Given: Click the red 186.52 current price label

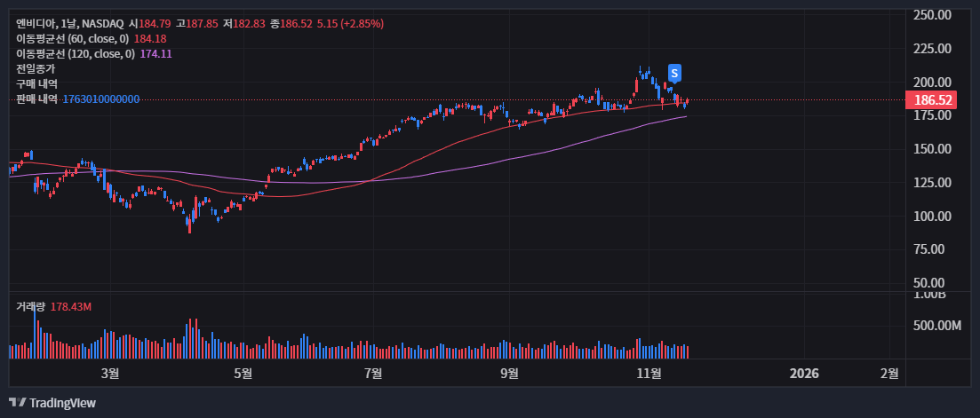Looking at the screenshot, I should pyautogui.click(x=933, y=100).
